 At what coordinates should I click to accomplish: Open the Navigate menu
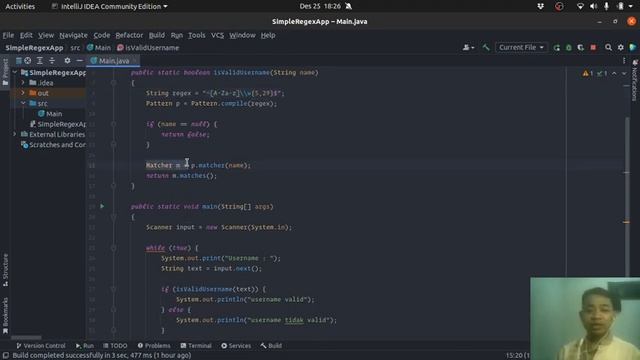pos(73,36)
